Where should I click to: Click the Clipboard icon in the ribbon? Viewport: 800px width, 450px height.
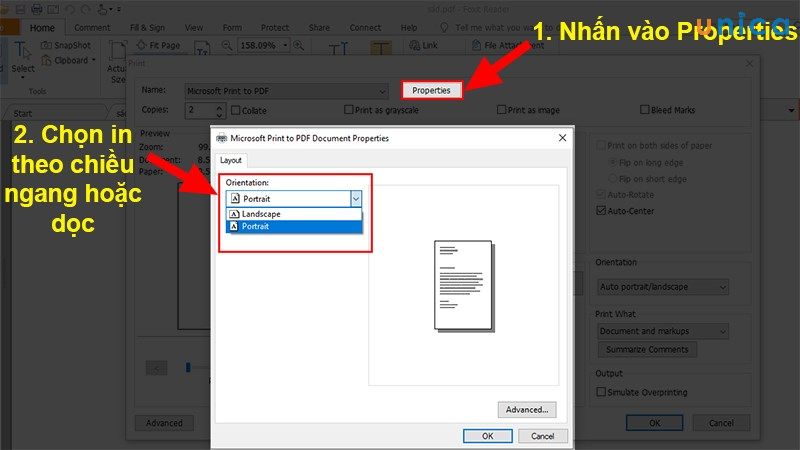click(47, 60)
